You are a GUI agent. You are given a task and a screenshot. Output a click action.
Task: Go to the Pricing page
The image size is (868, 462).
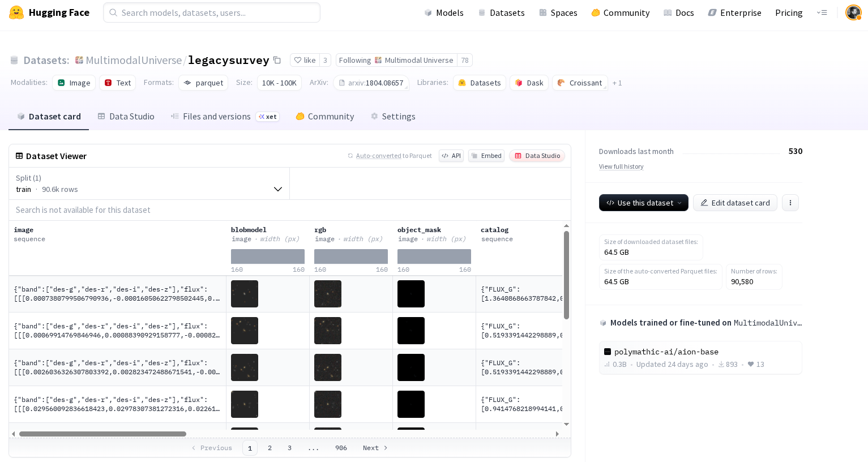coord(789,12)
